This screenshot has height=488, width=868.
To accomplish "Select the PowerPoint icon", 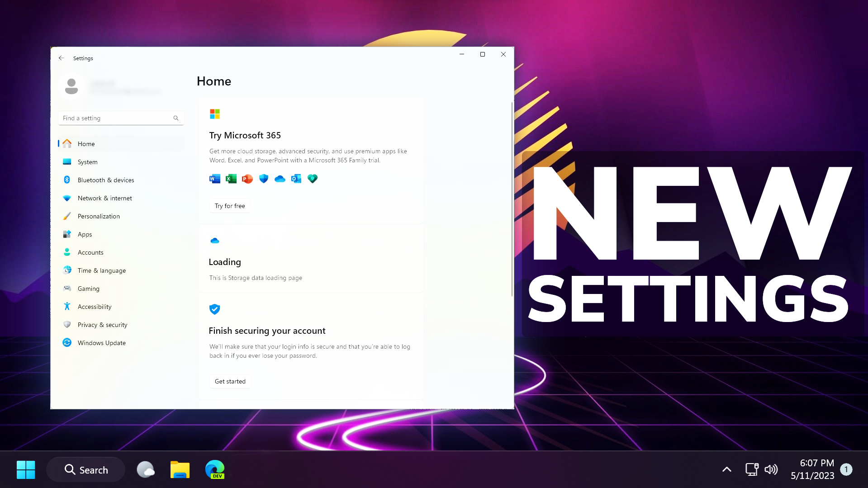I will click(247, 179).
